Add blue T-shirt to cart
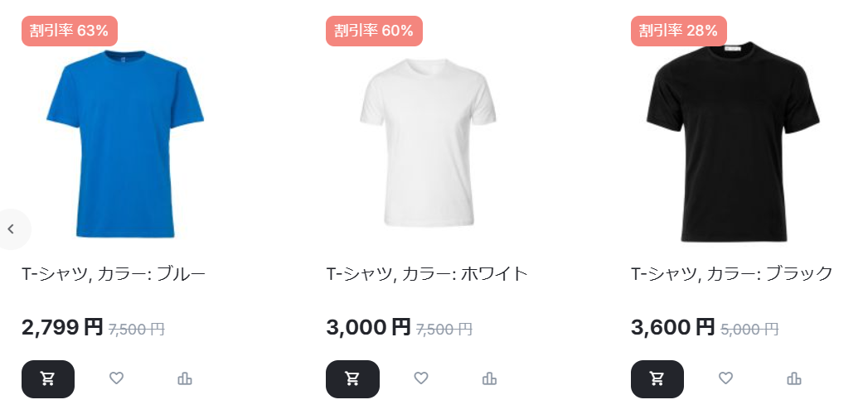This screenshot has width=868, height=419. [48, 379]
